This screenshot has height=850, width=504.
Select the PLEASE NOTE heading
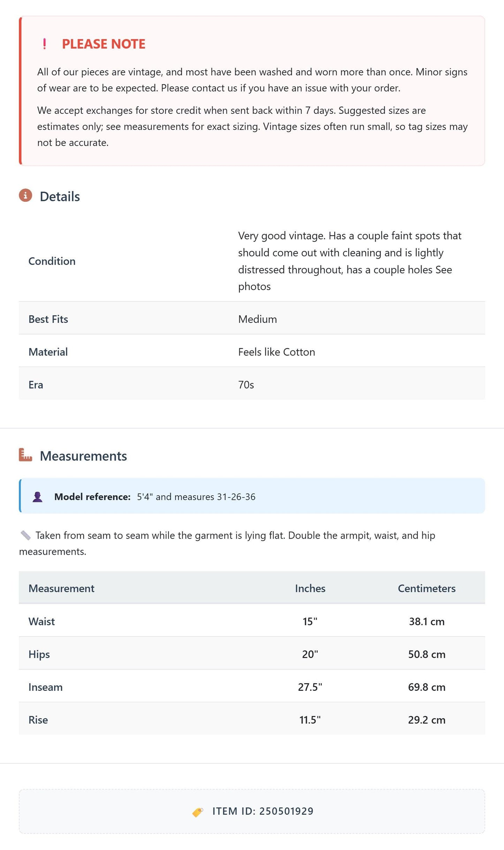[x=104, y=44]
